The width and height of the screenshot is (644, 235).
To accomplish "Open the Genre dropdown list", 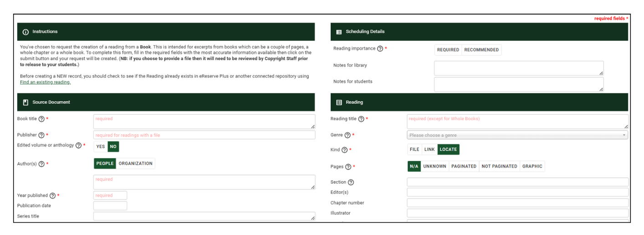I will [517, 135].
